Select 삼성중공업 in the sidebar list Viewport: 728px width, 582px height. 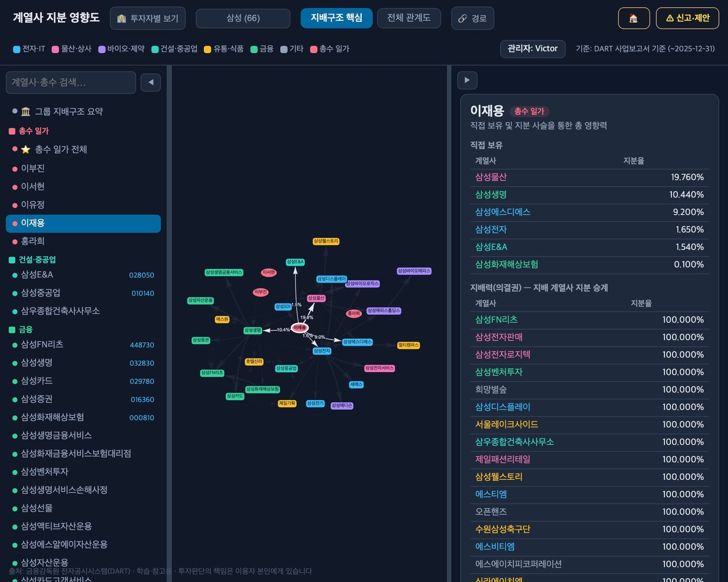(x=83, y=293)
